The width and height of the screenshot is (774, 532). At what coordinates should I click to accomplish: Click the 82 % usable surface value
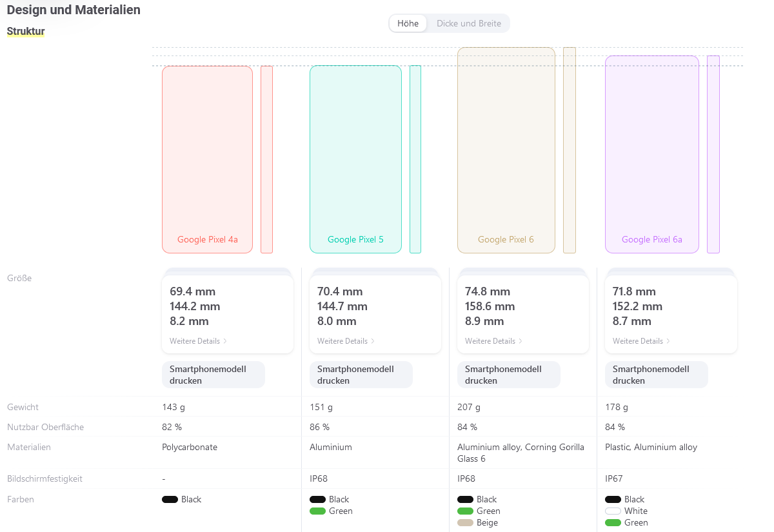tap(172, 428)
